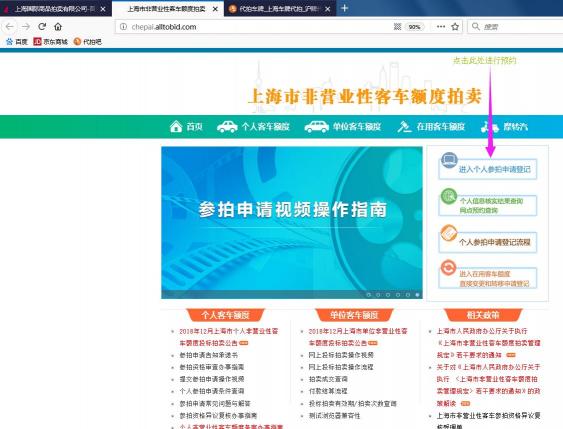Open 参拍资格异议复核办事指南 link
This screenshot has height=429, width=563.
(x=218, y=416)
